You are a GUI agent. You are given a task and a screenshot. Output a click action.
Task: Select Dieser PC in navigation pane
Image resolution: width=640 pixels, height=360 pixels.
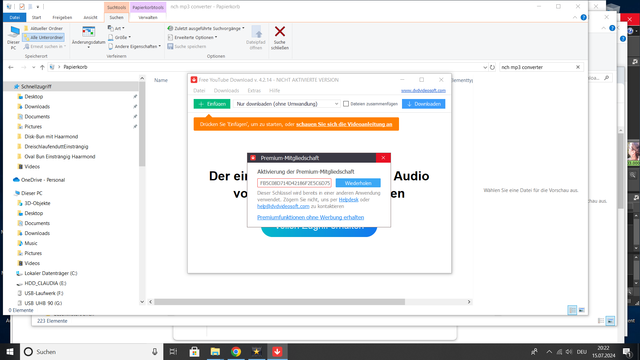31,193
